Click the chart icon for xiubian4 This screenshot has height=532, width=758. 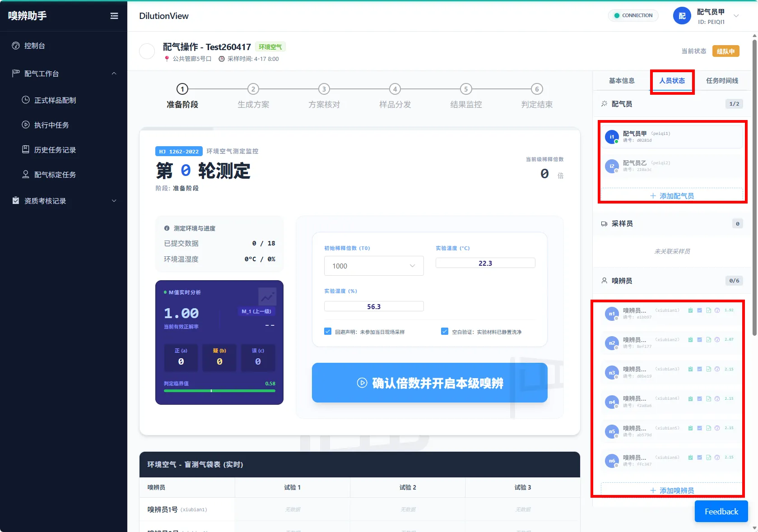click(699, 398)
